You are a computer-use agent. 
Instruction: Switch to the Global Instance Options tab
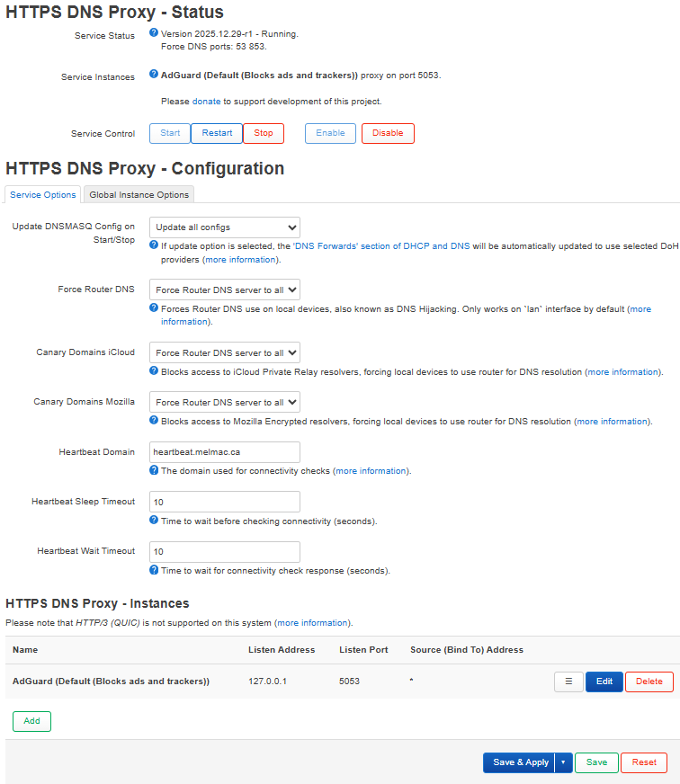click(139, 193)
